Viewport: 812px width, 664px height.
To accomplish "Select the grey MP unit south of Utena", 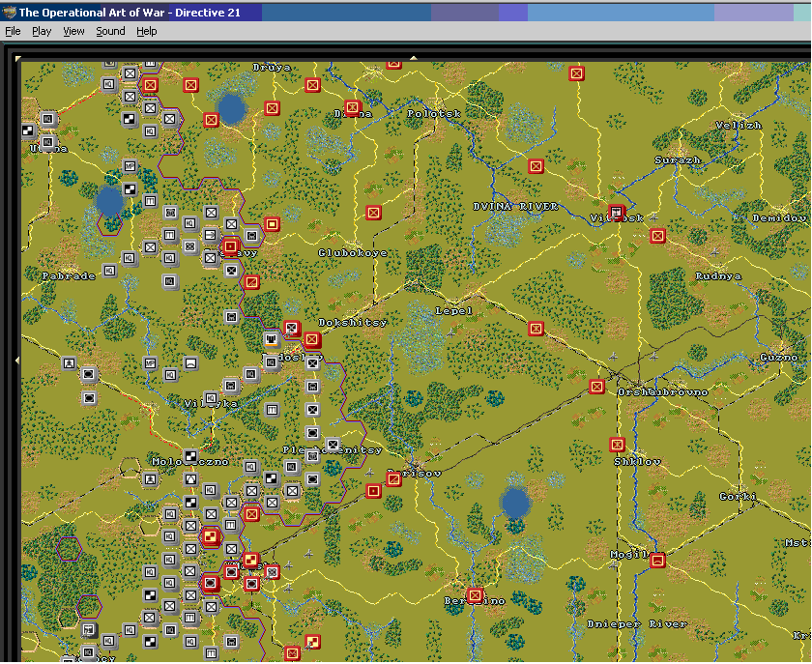I will (x=130, y=166).
